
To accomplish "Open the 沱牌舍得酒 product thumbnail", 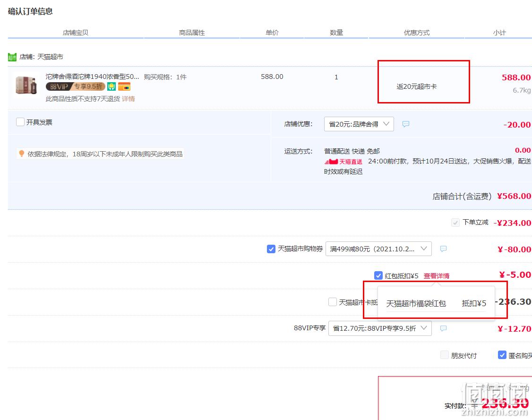I will point(26,85).
